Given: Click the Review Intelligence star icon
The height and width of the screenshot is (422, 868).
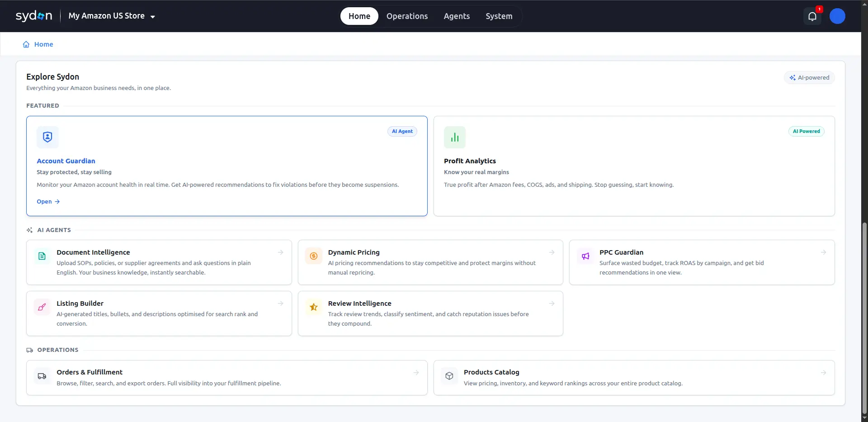Looking at the screenshot, I should coord(314,307).
